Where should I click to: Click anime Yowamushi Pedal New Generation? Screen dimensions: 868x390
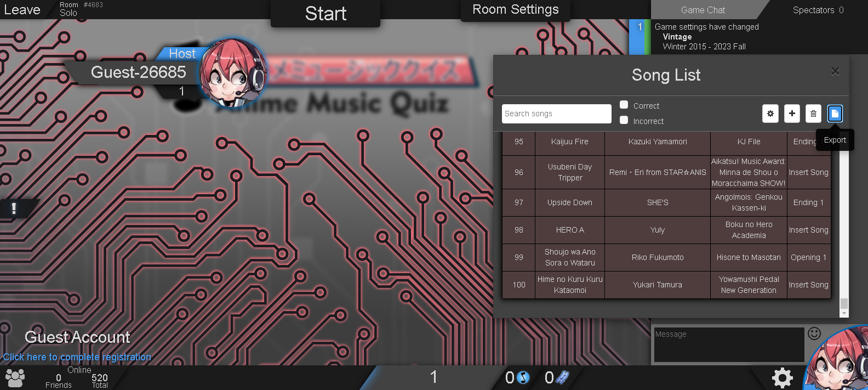pos(749,285)
